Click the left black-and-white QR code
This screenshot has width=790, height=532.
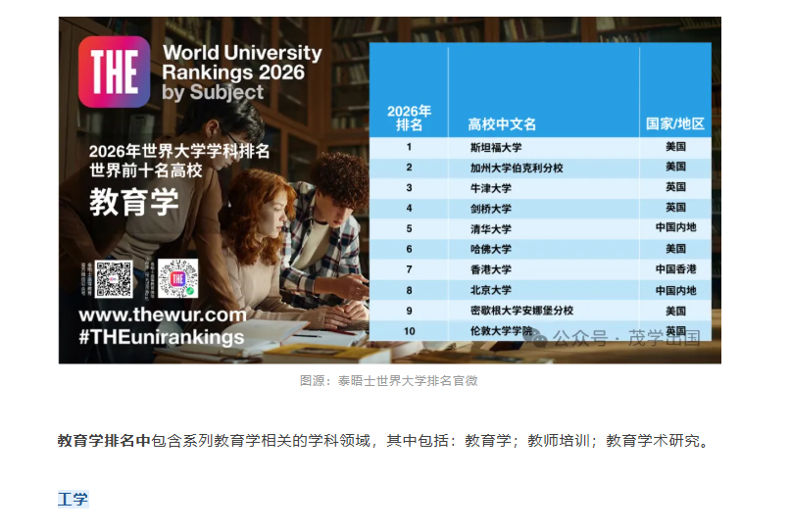(x=114, y=279)
